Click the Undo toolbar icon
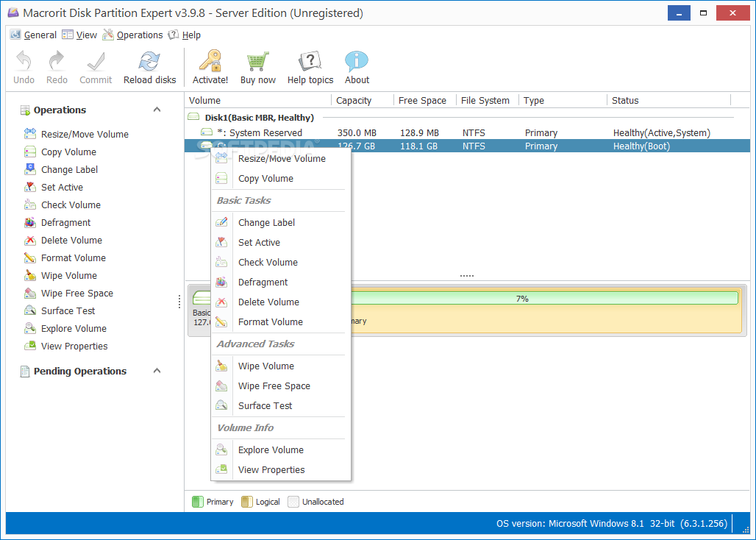This screenshot has height=540, width=756. click(24, 62)
